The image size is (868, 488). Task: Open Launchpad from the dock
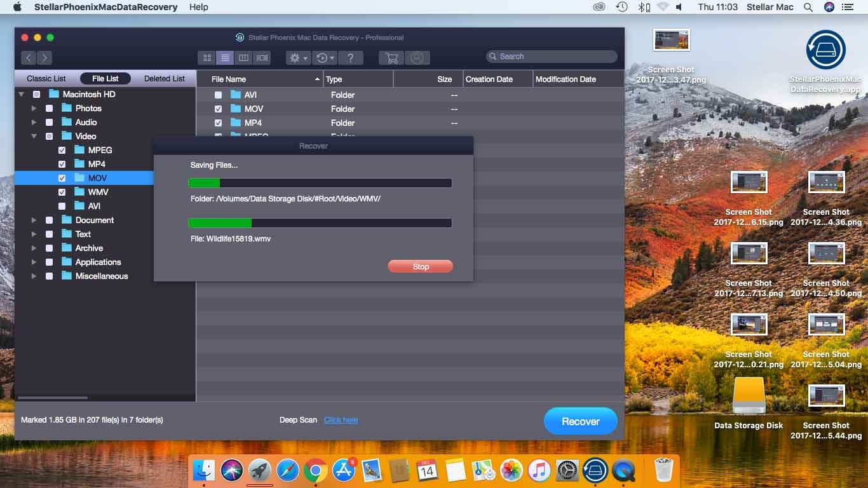point(260,470)
